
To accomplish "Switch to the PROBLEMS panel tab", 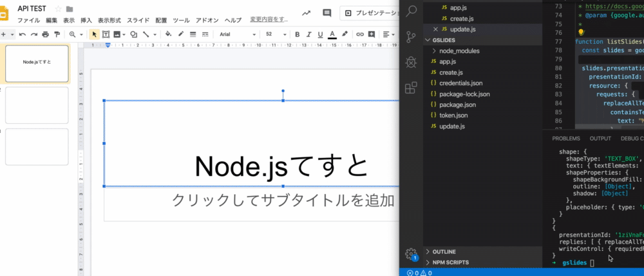I will [566, 139].
